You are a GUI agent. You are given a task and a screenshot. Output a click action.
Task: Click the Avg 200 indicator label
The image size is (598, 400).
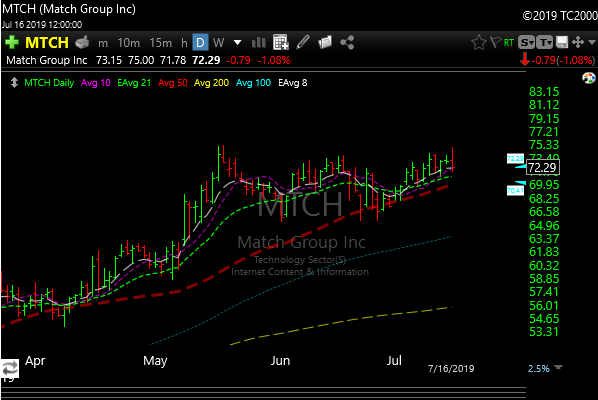coord(211,83)
